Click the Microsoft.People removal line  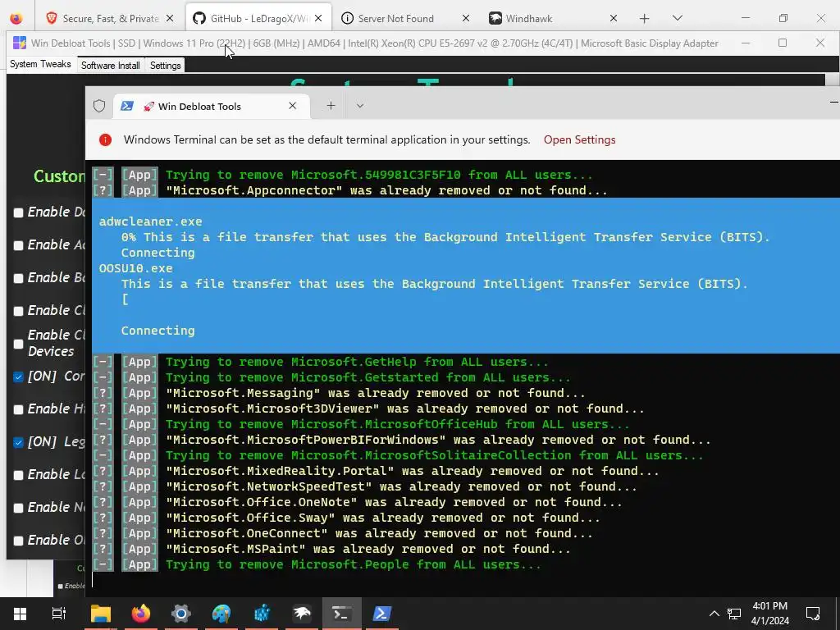(317, 564)
